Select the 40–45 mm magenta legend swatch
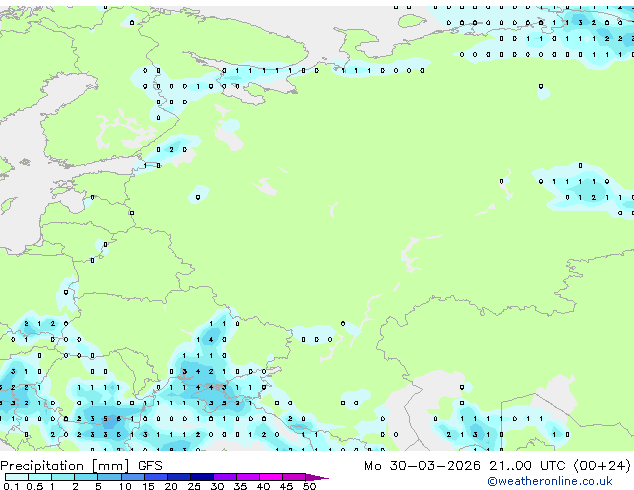The width and height of the screenshot is (634, 490). (271, 477)
